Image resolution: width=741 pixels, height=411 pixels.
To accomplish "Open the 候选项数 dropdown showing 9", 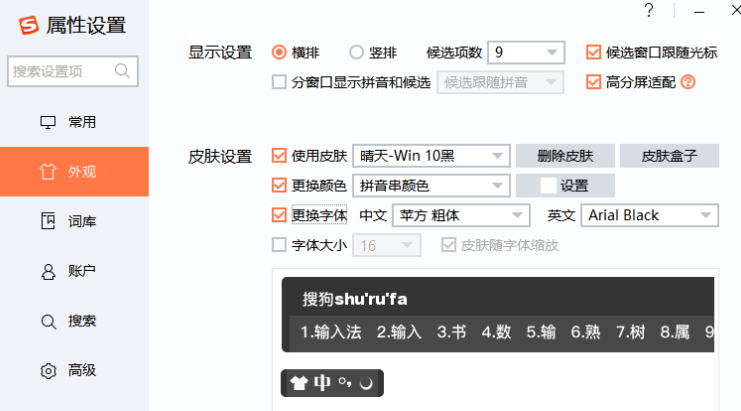I will pyautogui.click(x=527, y=52).
